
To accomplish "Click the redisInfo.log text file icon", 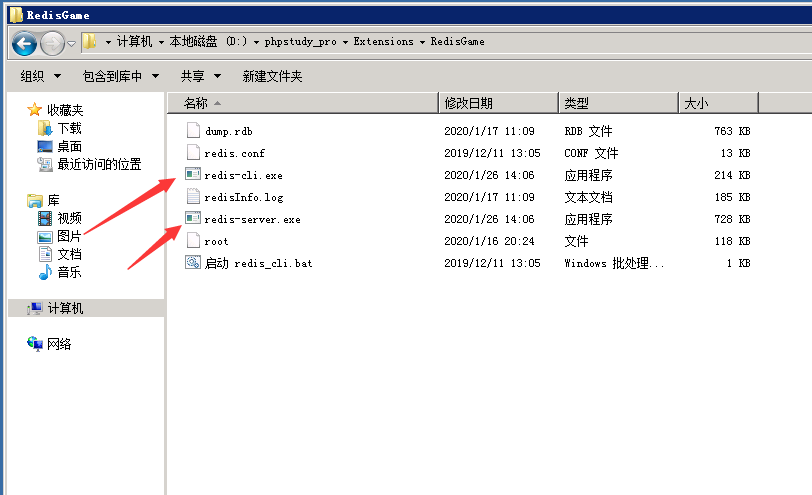I will coord(193,196).
